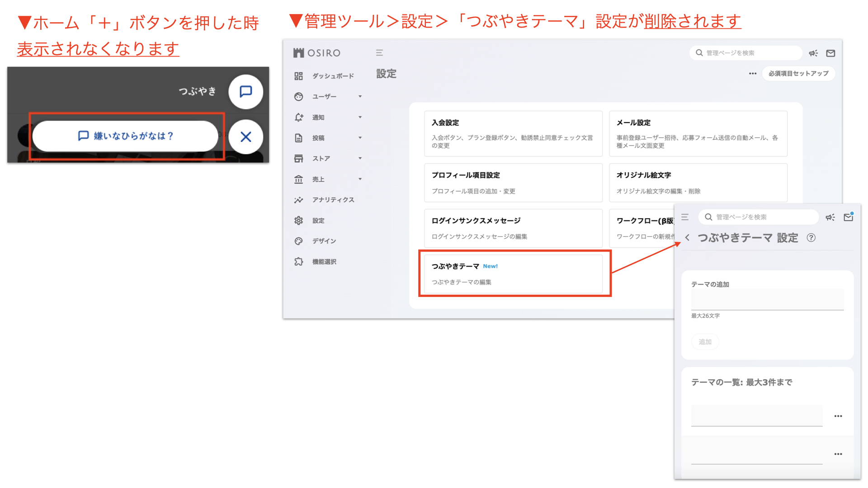Open the つぶやきテーマ settings card
868x488 pixels.
click(x=513, y=274)
